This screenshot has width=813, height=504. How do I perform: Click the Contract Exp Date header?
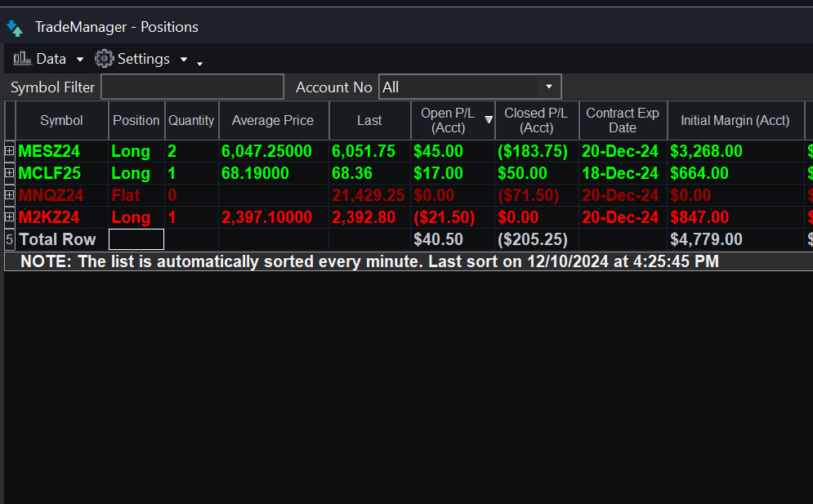[x=623, y=120]
